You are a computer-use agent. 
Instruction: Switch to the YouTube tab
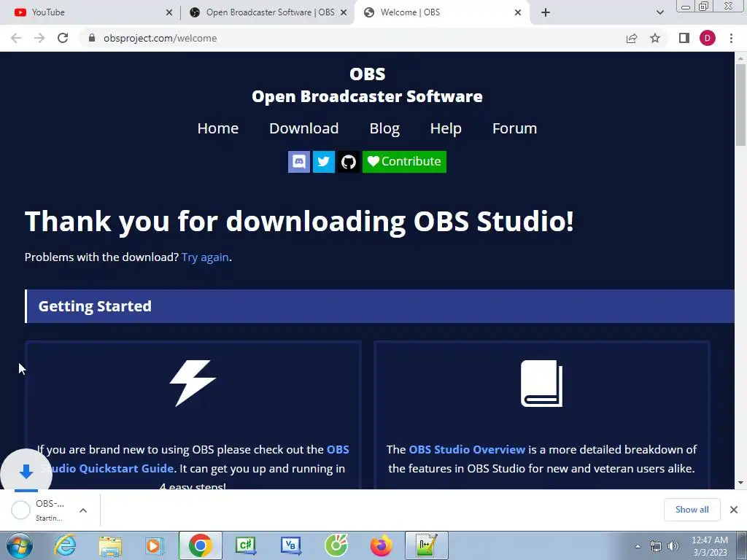tap(90, 12)
